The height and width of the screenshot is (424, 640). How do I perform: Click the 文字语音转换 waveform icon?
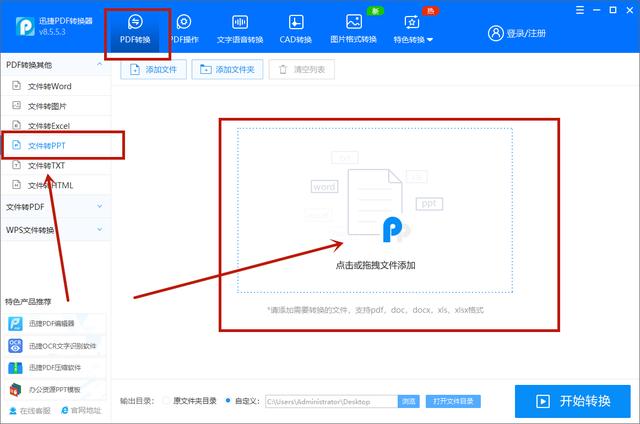tap(240, 22)
